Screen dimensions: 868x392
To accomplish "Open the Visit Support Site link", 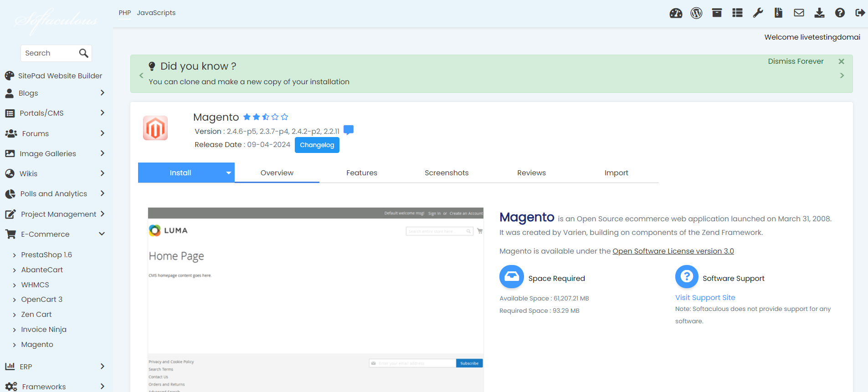I will coord(705,297).
